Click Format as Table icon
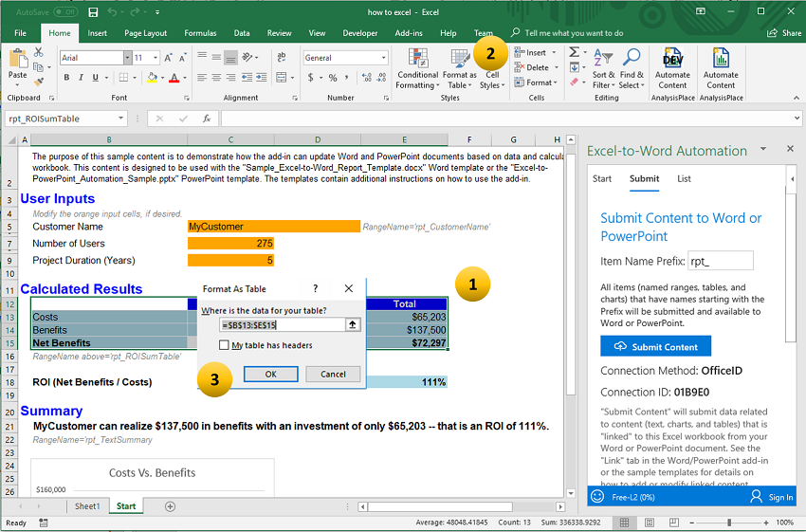The width and height of the screenshot is (806, 532). coord(460,60)
